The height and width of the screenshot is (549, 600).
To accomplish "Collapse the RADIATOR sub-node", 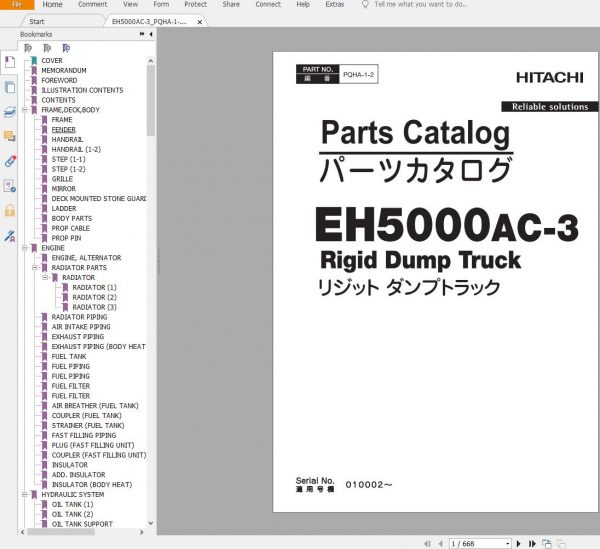I will point(45,278).
